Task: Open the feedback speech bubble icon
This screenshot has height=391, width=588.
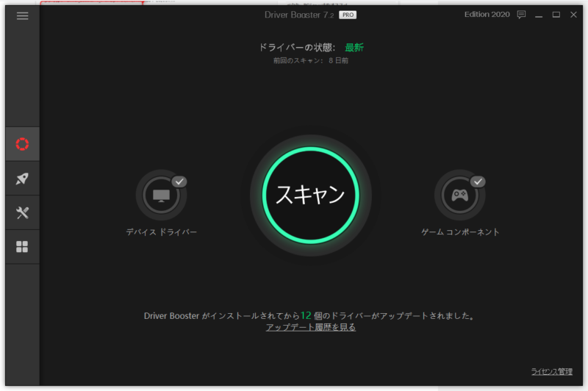Action: pos(521,15)
